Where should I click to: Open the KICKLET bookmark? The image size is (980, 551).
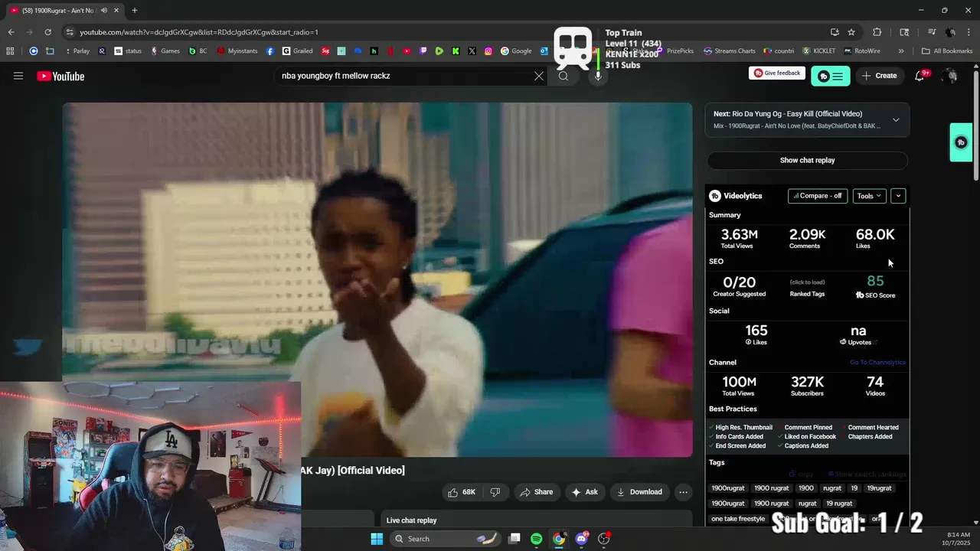coord(818,51)
